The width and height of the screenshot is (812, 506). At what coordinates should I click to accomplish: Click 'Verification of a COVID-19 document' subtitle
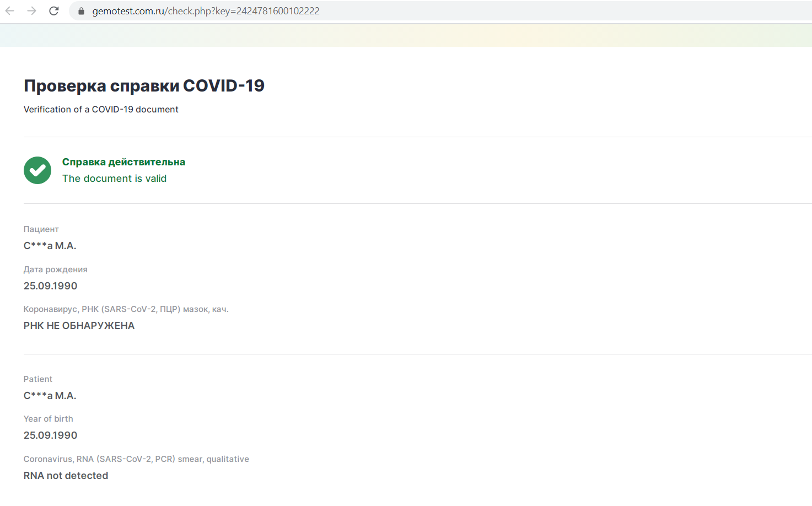pos(101,109)
